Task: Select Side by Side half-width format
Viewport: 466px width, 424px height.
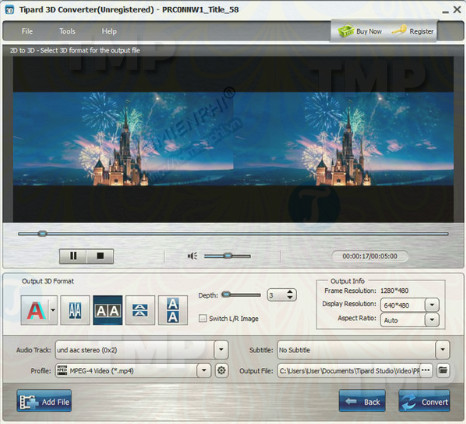Action: (75, 310)
